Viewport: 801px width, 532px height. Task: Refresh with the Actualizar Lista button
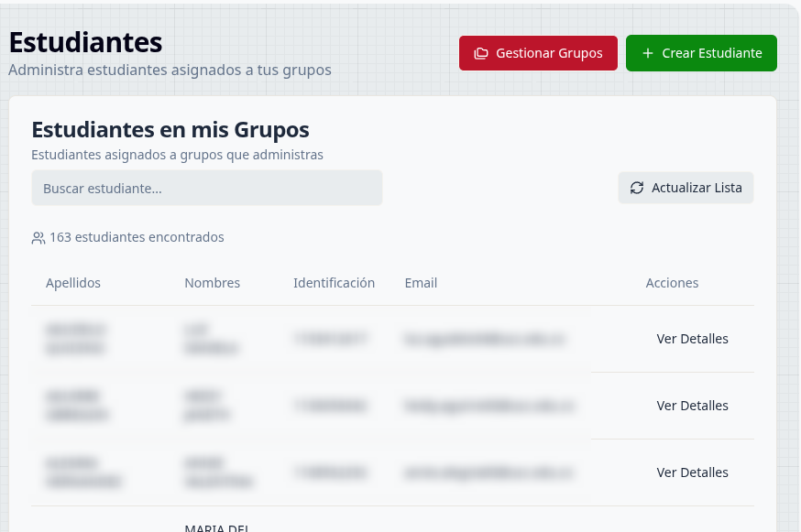click(x=686, y=188)
